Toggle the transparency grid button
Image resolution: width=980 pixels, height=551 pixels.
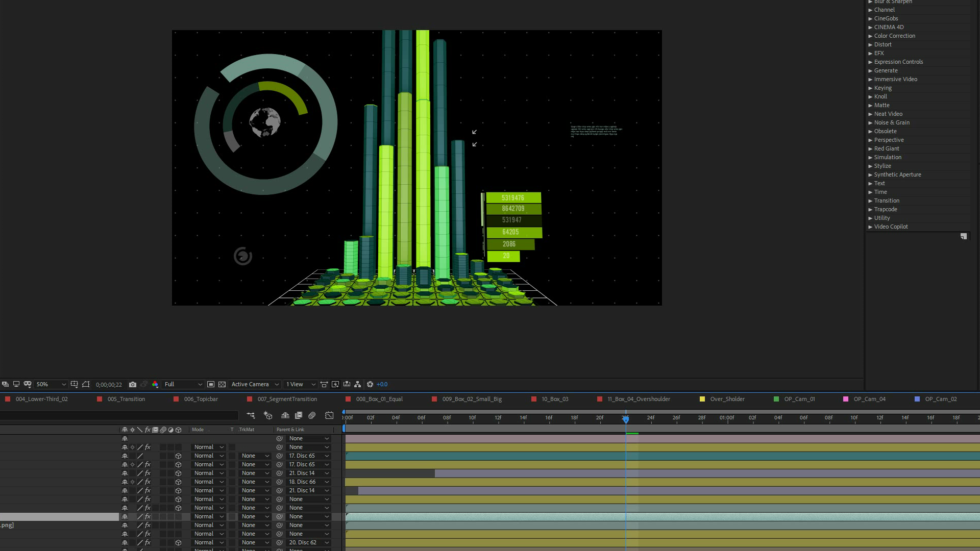point(222,385)
